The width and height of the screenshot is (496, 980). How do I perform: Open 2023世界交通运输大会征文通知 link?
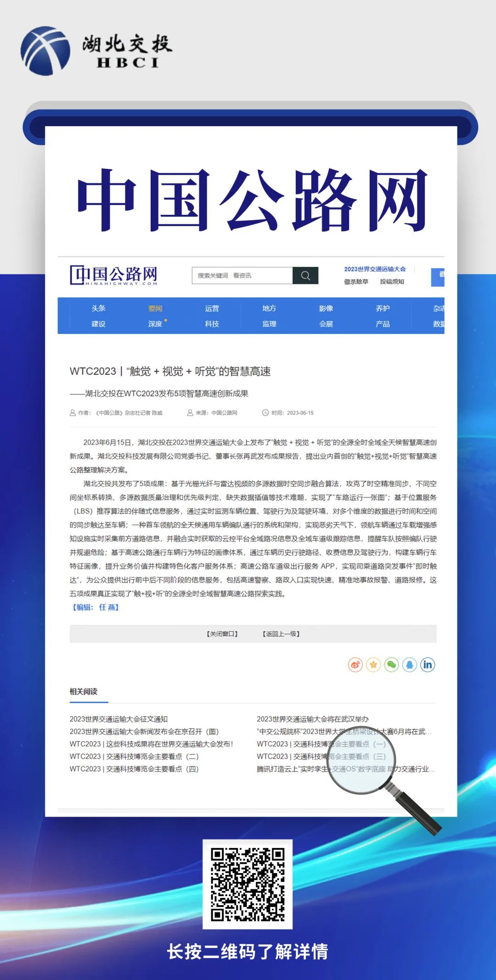(118, 719)
